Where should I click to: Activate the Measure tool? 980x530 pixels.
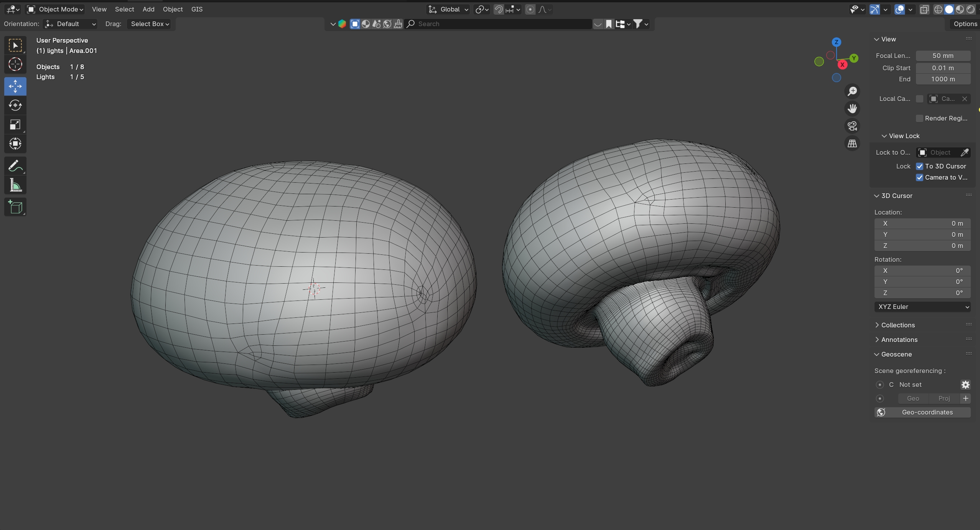(15, 186)
